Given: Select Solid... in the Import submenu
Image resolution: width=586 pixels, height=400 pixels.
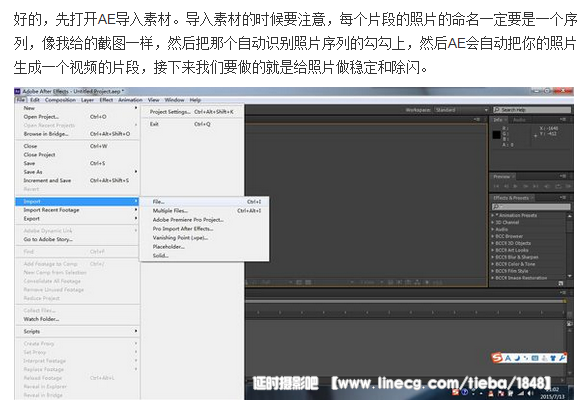Looking at the screenshot, I should 204,256.
